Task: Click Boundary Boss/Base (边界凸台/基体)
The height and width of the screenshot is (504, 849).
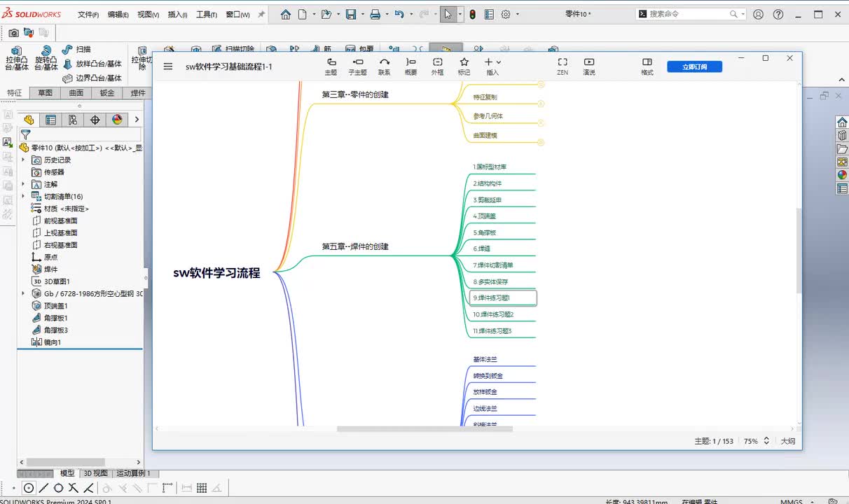Action: pyautogui.click(x=92, y=78)
